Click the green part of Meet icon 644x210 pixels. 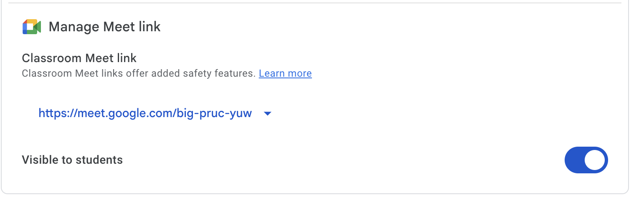click(37, 27)
